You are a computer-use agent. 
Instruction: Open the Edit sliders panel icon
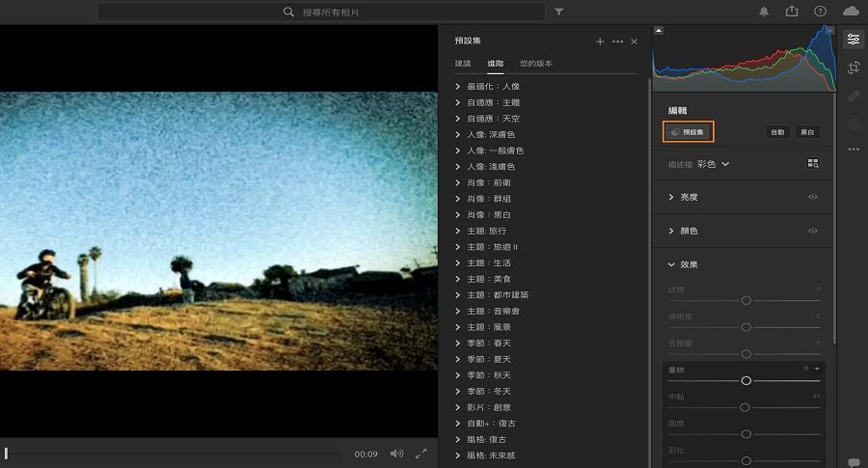click(854, 40)
